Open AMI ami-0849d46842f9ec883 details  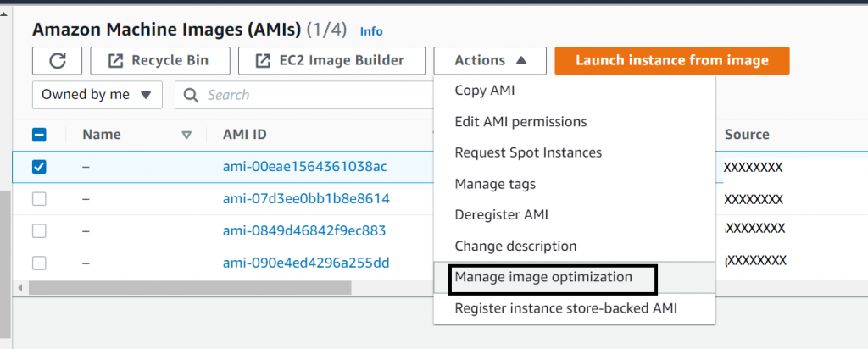(x=304, y=230)
